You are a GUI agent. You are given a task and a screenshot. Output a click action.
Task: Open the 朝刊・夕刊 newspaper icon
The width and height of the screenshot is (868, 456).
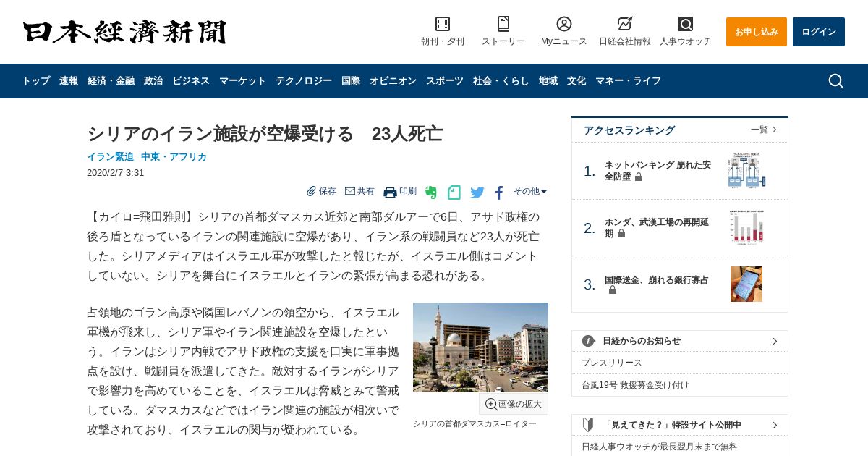click(443, 24)
